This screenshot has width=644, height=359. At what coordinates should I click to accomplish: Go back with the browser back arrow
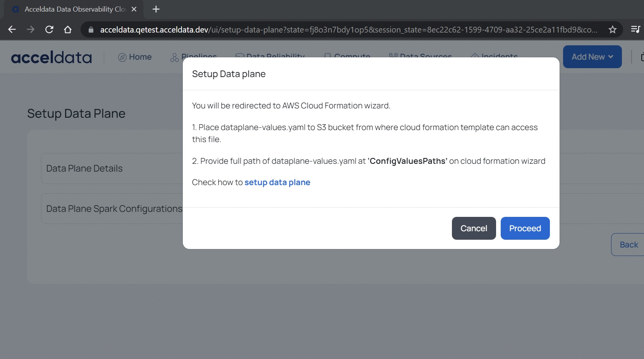12,29
